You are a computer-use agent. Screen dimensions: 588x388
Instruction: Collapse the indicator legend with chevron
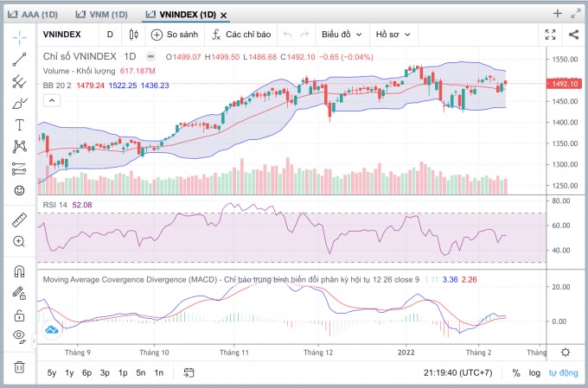52,100
